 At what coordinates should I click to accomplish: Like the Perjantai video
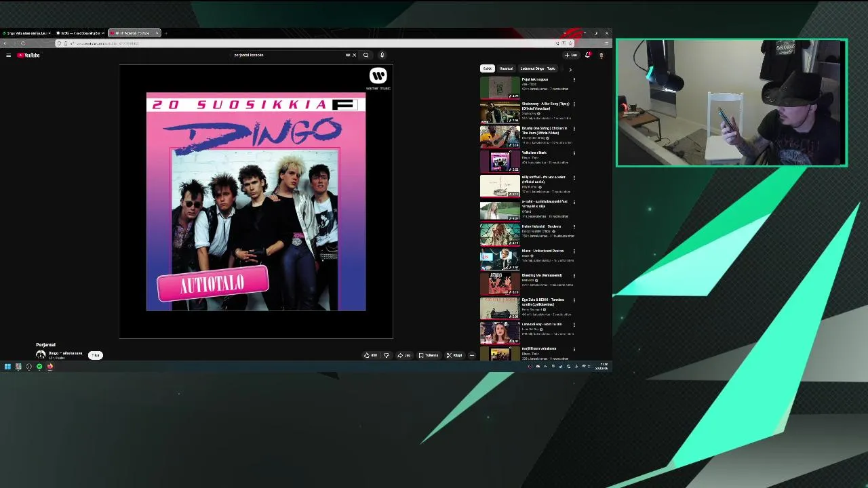click(370, 355)
